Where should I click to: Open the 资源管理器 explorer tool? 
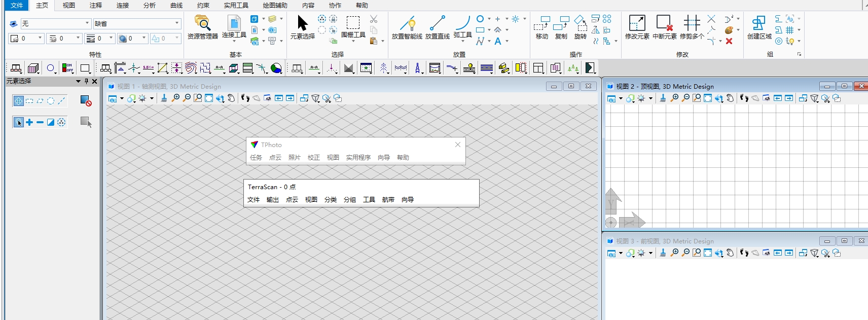pos(202,27)
